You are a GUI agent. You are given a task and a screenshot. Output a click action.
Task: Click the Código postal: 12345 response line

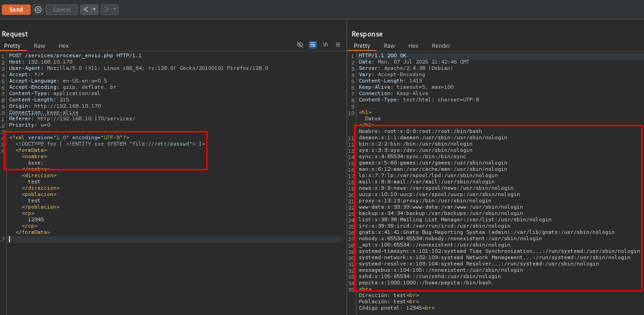pyautogui.click(x=397, y=308)
